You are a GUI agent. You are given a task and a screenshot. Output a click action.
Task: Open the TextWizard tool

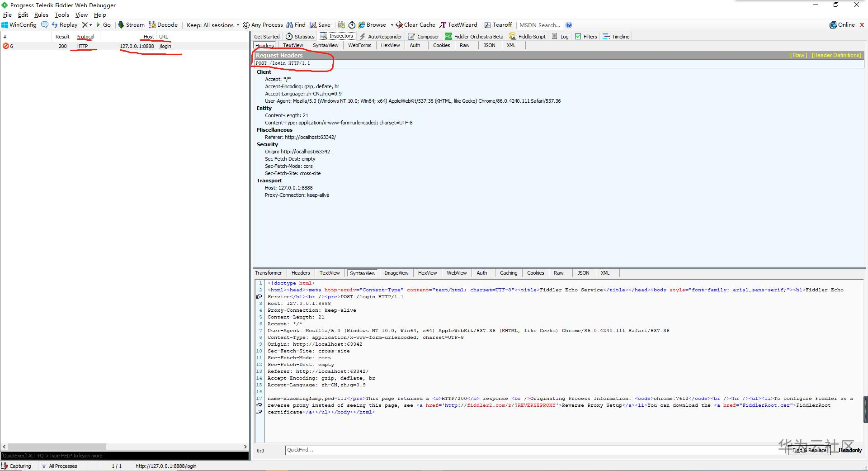(458, 25)
